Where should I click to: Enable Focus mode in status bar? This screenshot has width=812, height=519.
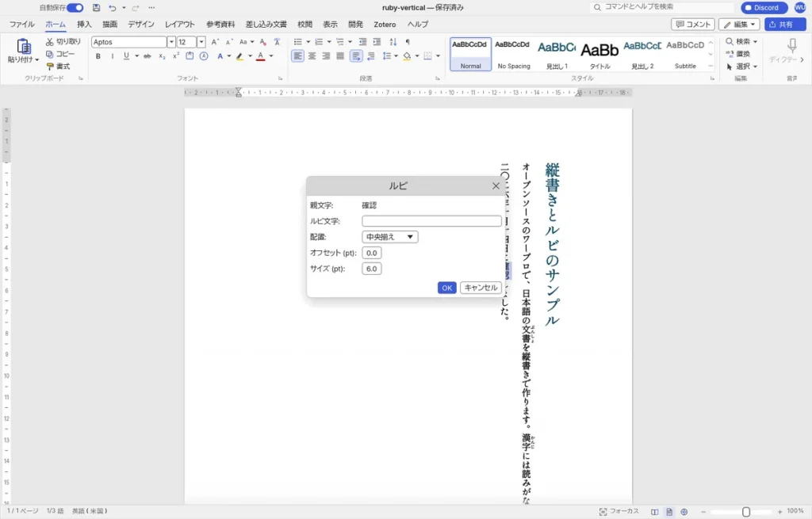[619, 511]
